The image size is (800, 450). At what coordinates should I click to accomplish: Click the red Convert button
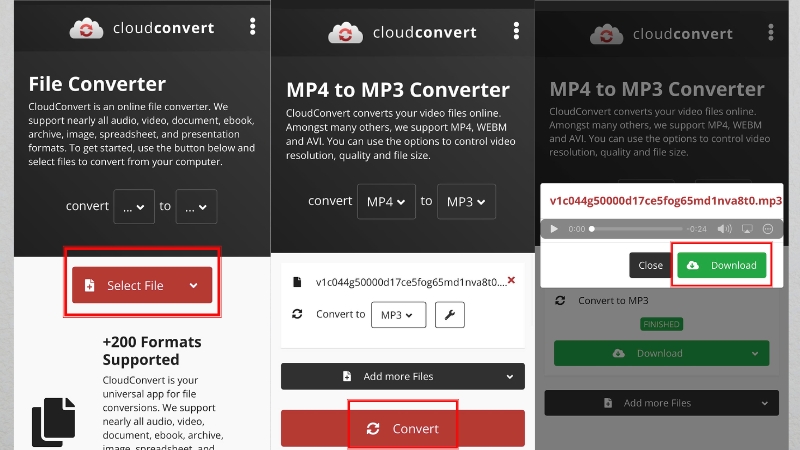(403, 429)
